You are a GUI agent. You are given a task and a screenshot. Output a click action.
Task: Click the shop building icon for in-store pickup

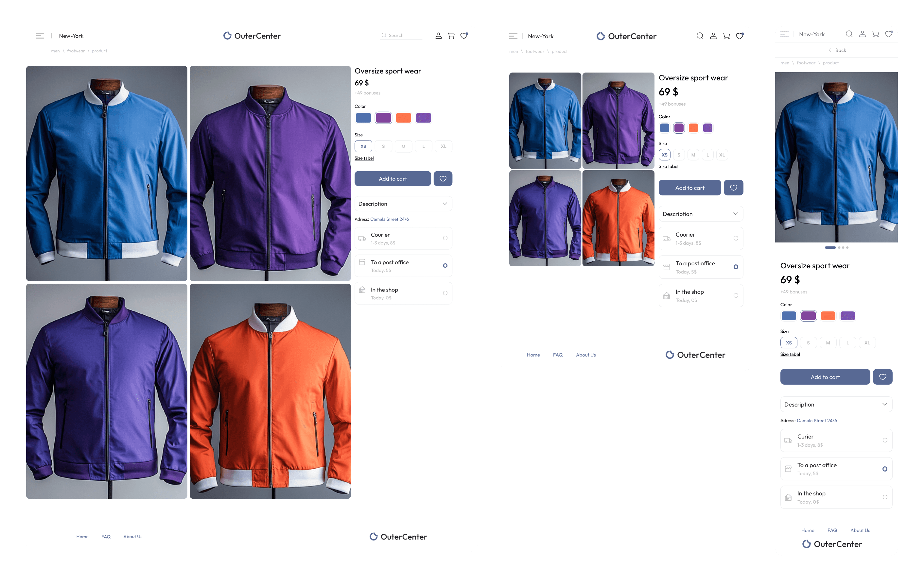pos(362,293)
